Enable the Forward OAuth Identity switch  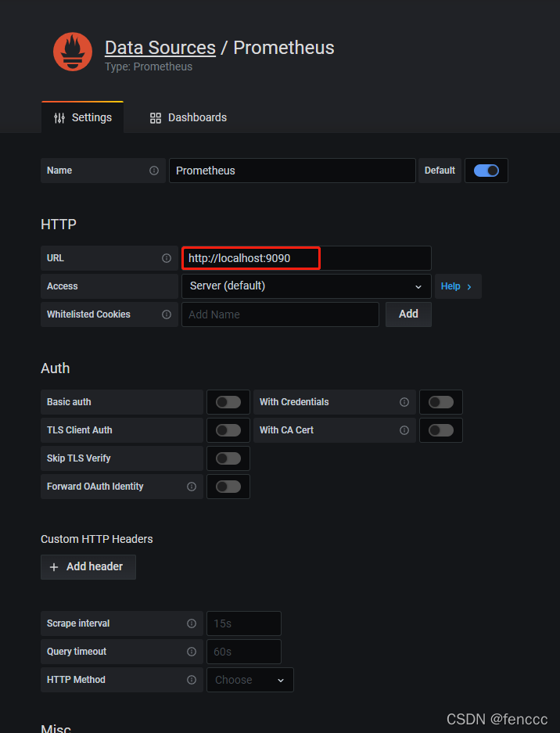228,487
